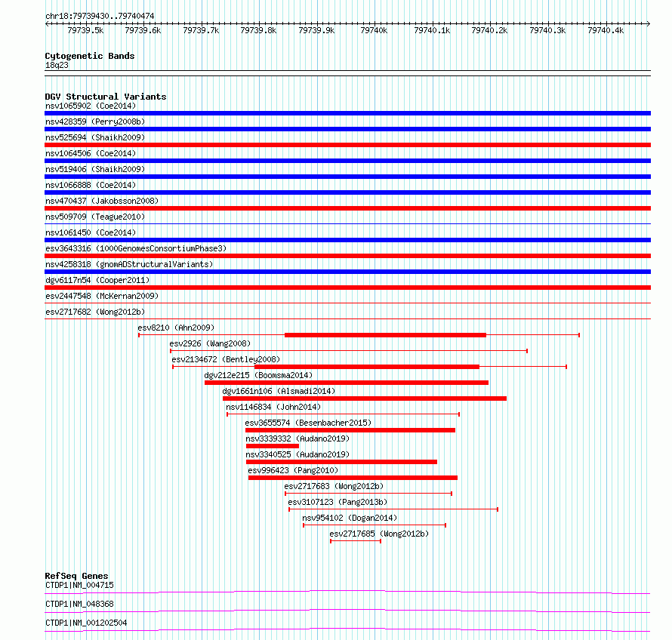This screenshot has width=672, height=640.
Task: Click the red bar under dgv1661n106
Action: 365,398
